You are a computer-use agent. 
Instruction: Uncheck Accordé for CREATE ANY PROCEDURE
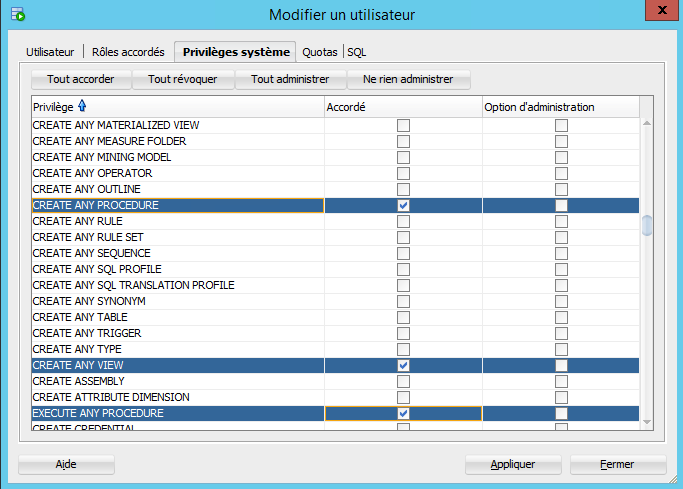(403, 205)
